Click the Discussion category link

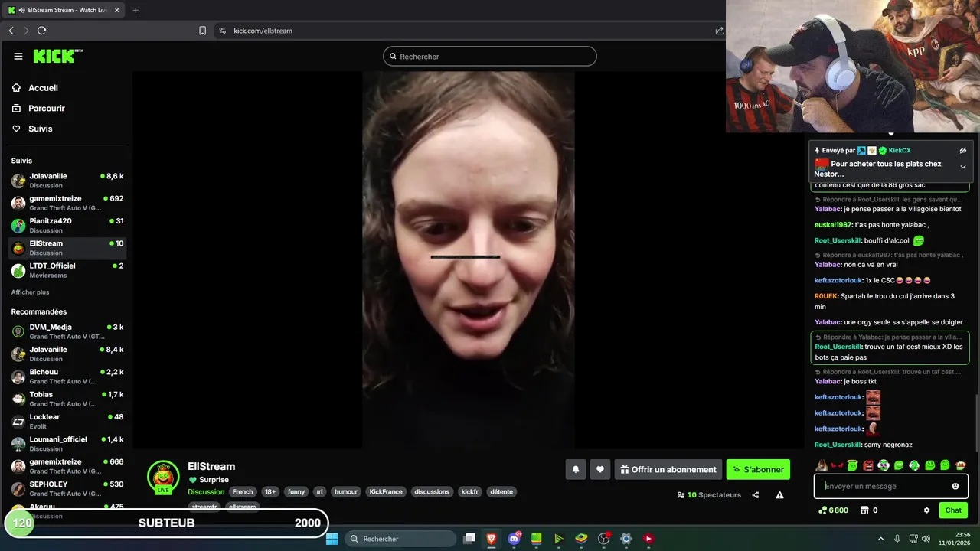tap(206, 492)
